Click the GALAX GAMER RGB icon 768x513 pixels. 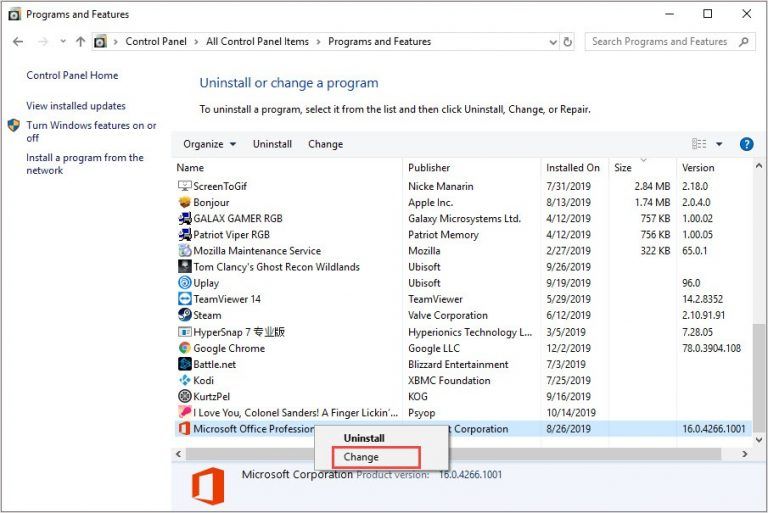click(184, 219)
